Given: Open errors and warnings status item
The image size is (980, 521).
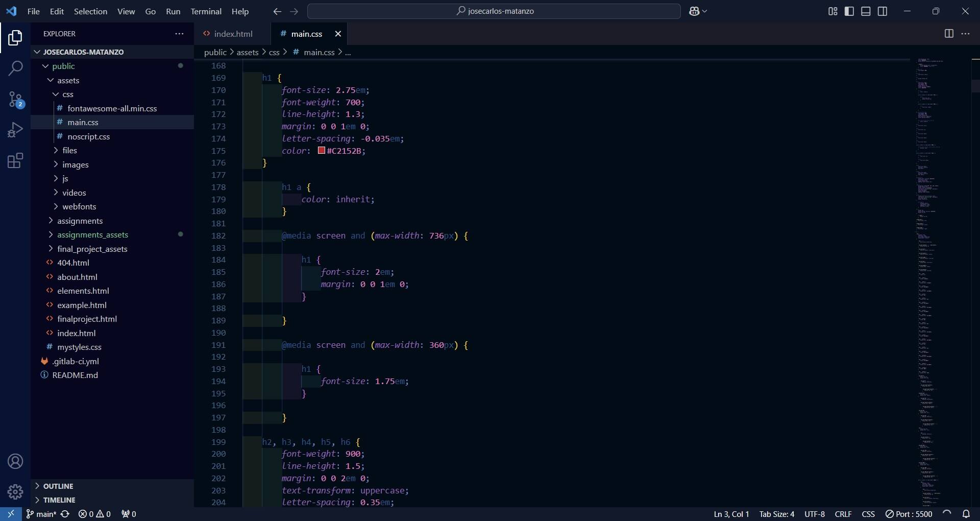Looking at the screenshot, I should pos(94,514).
